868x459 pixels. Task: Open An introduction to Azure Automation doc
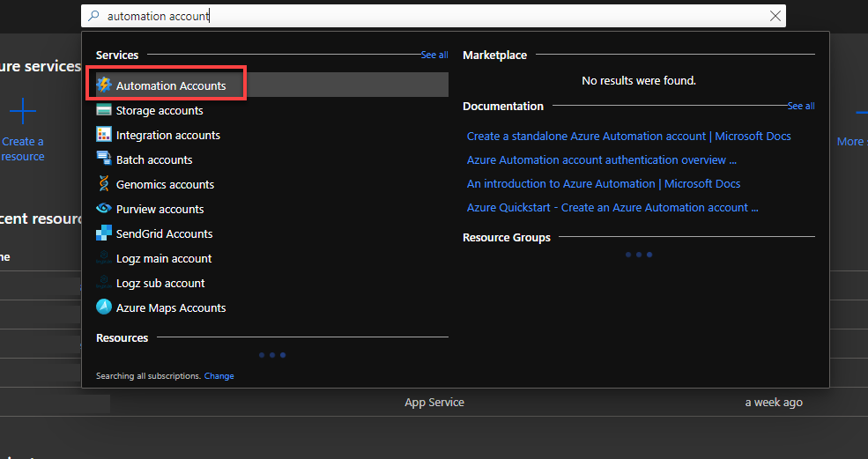604,184
